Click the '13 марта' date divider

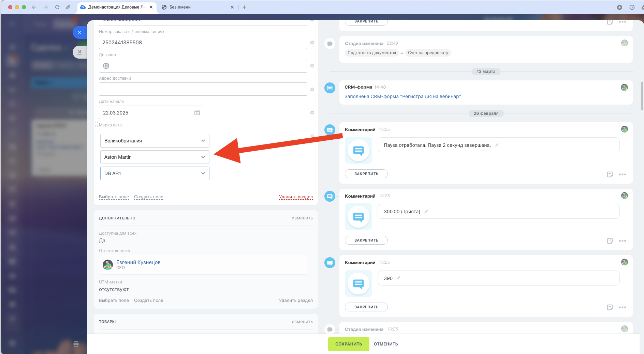pos(486,72)
